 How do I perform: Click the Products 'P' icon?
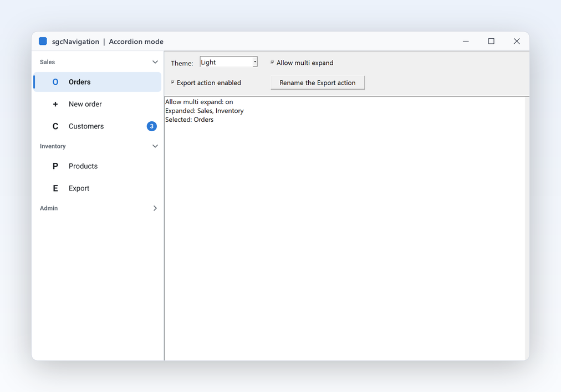pos(55,166)
